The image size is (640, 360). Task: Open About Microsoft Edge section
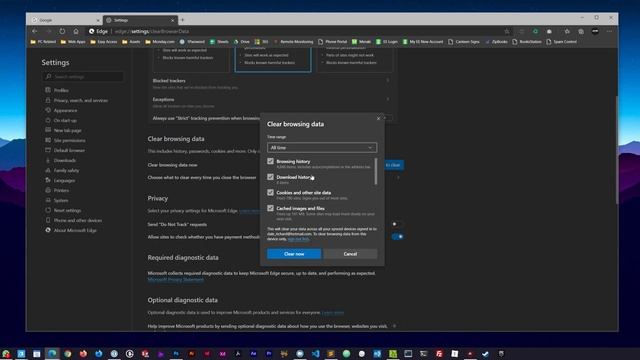(x=75, y=230)
